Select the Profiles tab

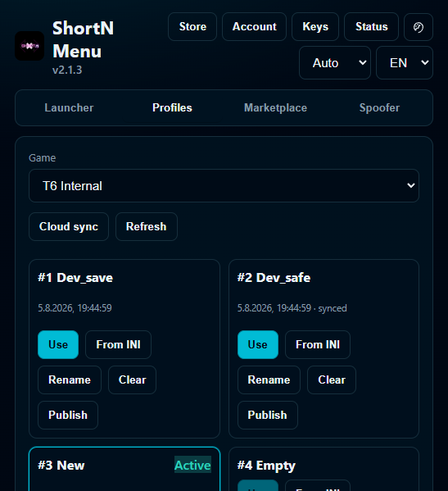[172, 107]
